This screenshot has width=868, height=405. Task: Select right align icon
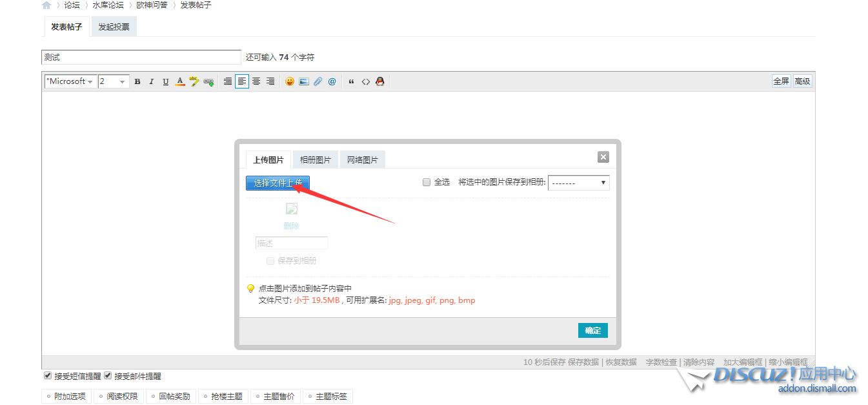coord(270,81)
